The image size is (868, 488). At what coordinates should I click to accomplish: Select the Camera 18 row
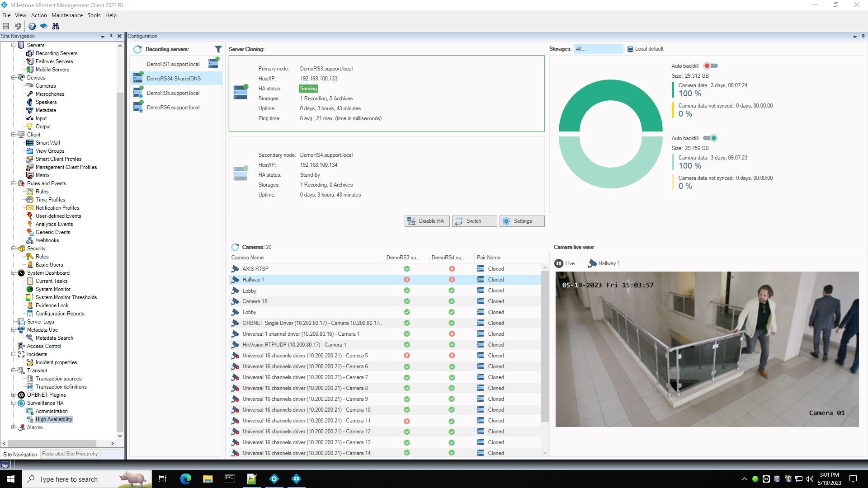(x=385, y=301)
